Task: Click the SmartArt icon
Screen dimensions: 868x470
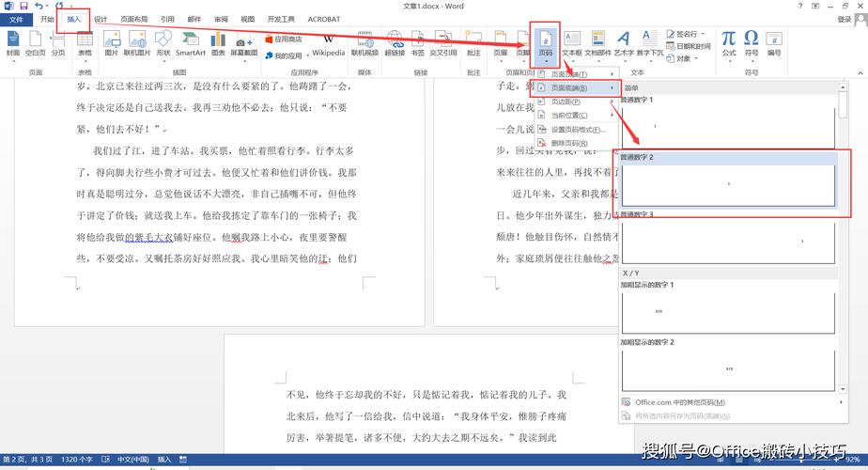Action: pos(191,44)
